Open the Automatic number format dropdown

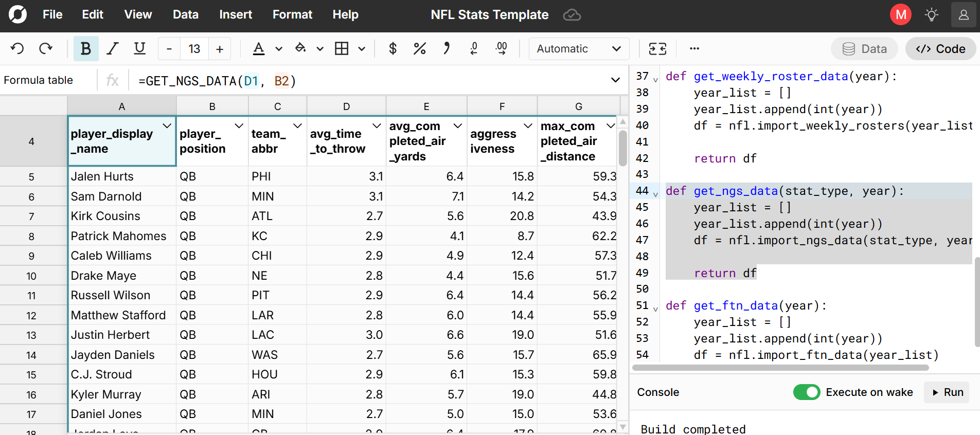pos(578,49)
